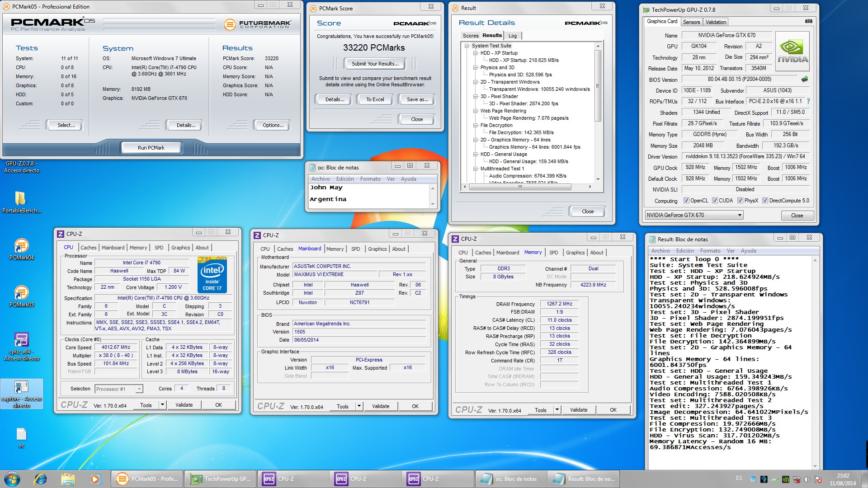Open Windows Media Player from taskbar
The image size is (868, 488).
pyautogui.click(x=95, y=479)
